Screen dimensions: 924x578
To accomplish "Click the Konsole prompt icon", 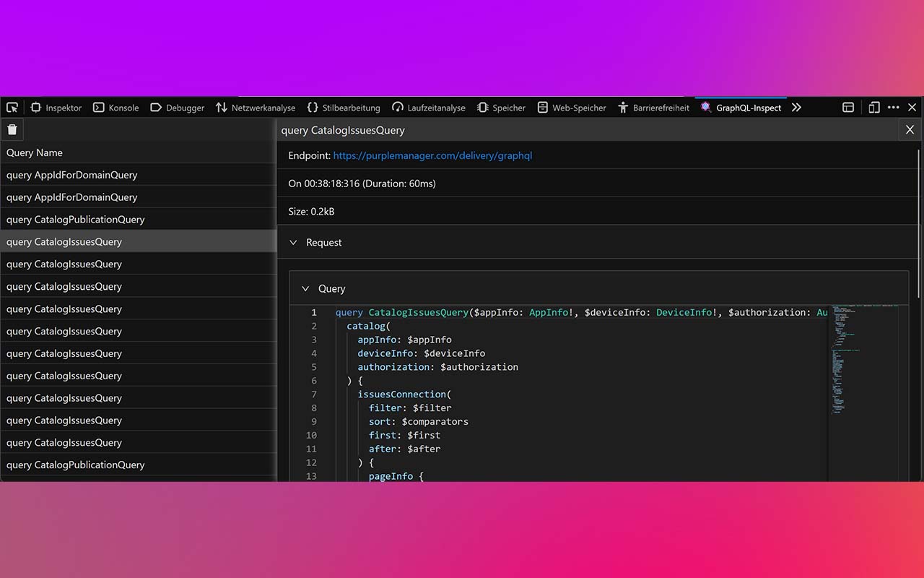I will (x=97, y=107).
